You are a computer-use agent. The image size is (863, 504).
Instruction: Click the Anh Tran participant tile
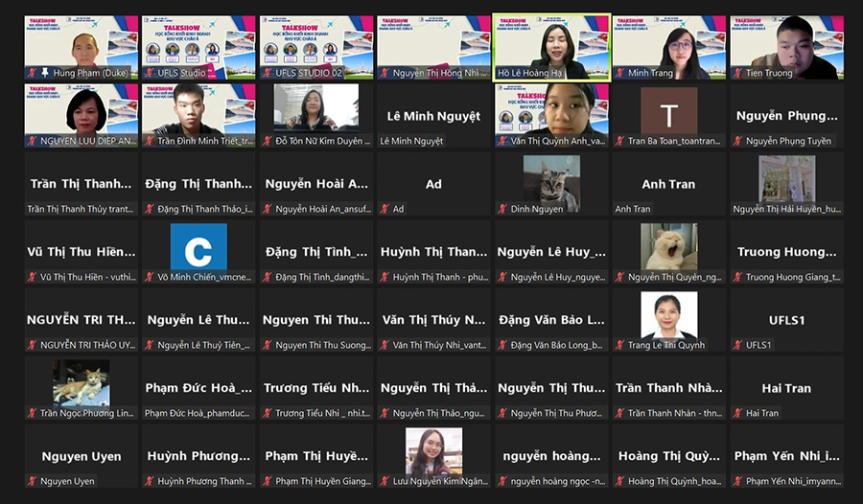coord(669,184)
